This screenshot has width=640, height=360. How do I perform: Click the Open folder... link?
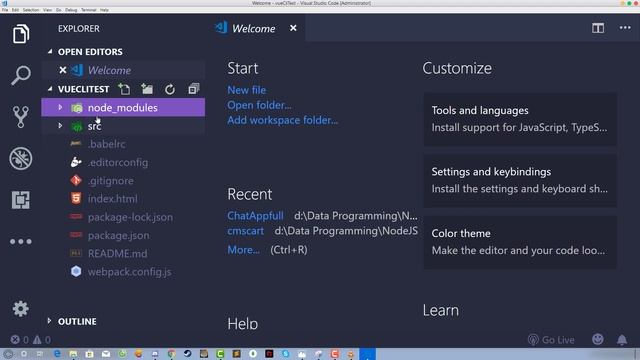(x=259, y=105)
